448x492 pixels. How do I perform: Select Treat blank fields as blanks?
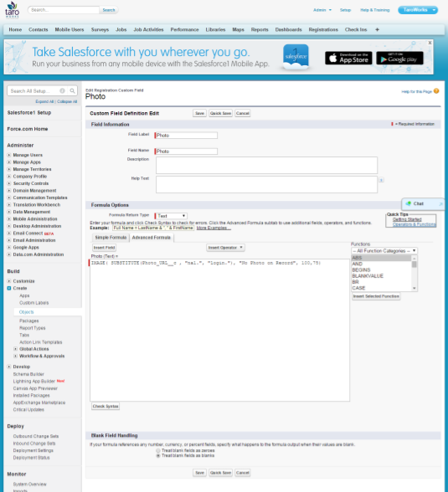[x=158, y=455]
